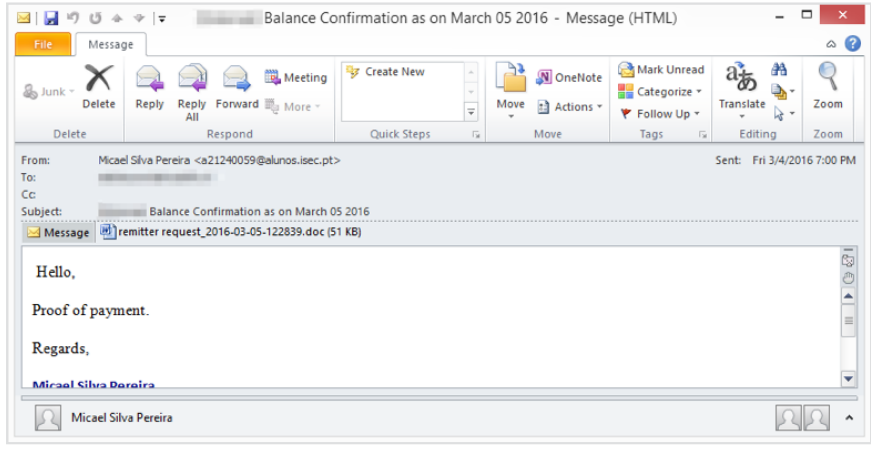Screen dimensions: 871x449
Task: Open the Help question mark icon
Action: 852,44
